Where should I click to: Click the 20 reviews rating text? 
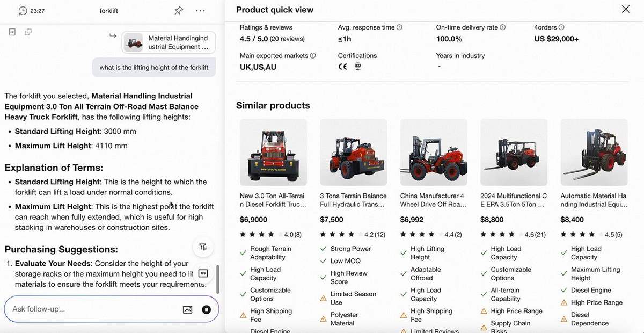[287, 39]
